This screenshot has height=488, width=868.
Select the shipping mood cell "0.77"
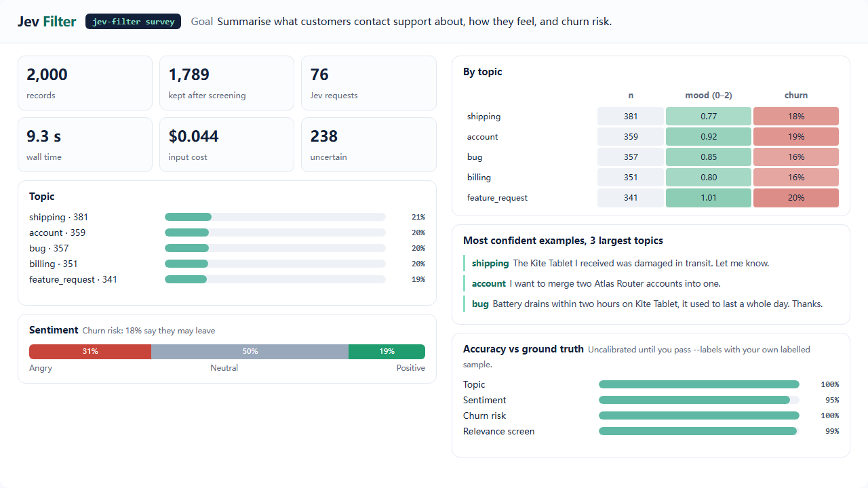click(x=709, y=117)
